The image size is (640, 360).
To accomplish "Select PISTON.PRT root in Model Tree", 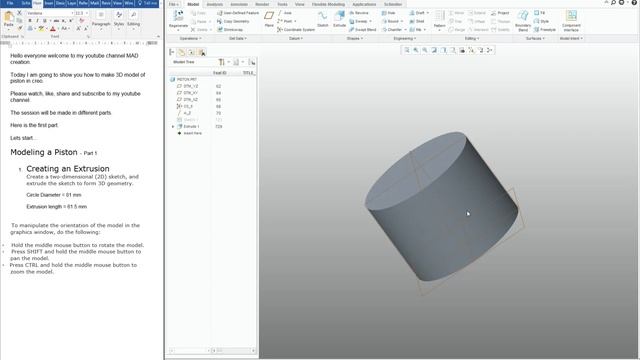I will point(183,80).
